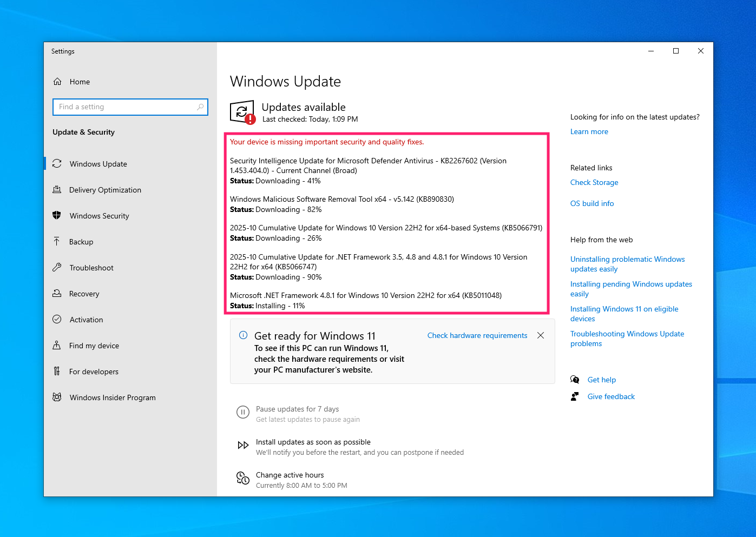Screen dimensions: 756x537
Task: Click the Updates available status icon with red alert
Action: click(242, 112)
